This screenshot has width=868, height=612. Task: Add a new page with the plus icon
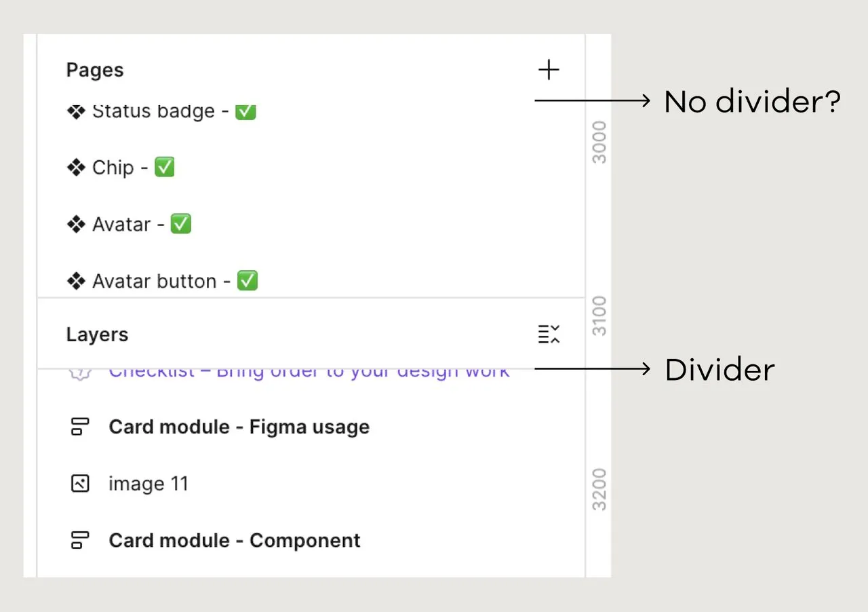[x=549, y=70]
